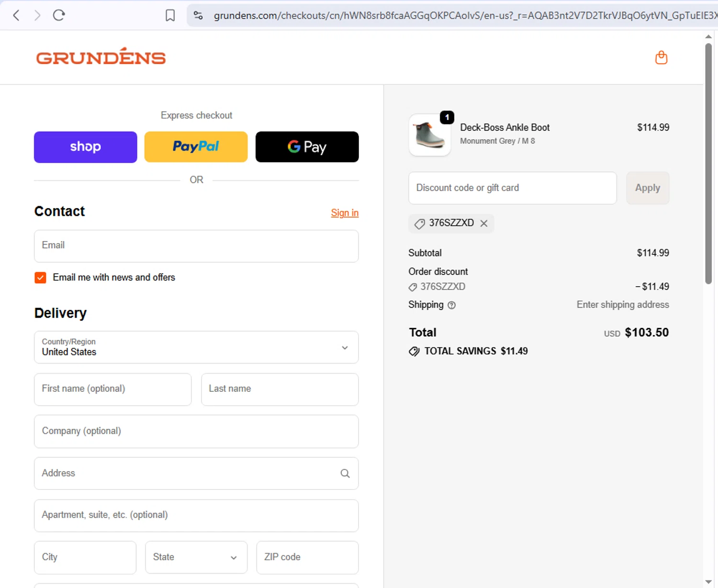The width and height of the screenshot is (718, 588).
Task: Focus the Company (optional) field
Action: click(196, 432)
